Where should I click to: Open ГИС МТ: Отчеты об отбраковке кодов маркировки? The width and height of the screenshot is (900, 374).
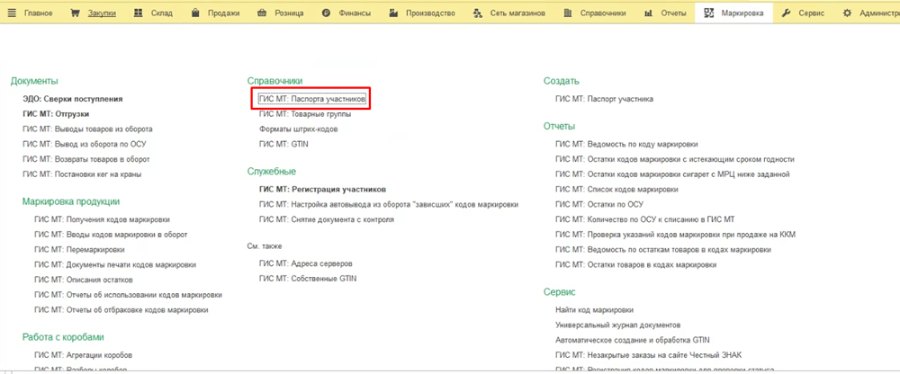pos(121,310)
